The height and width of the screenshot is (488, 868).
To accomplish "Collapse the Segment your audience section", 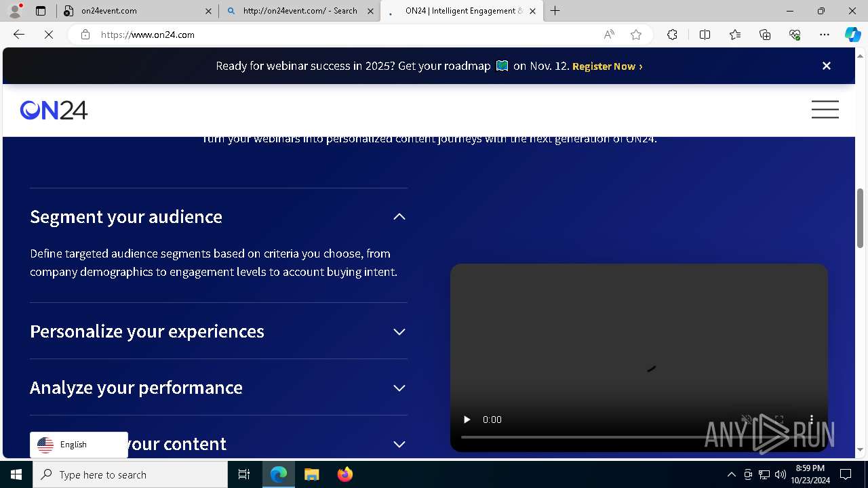I will (399, 217).
